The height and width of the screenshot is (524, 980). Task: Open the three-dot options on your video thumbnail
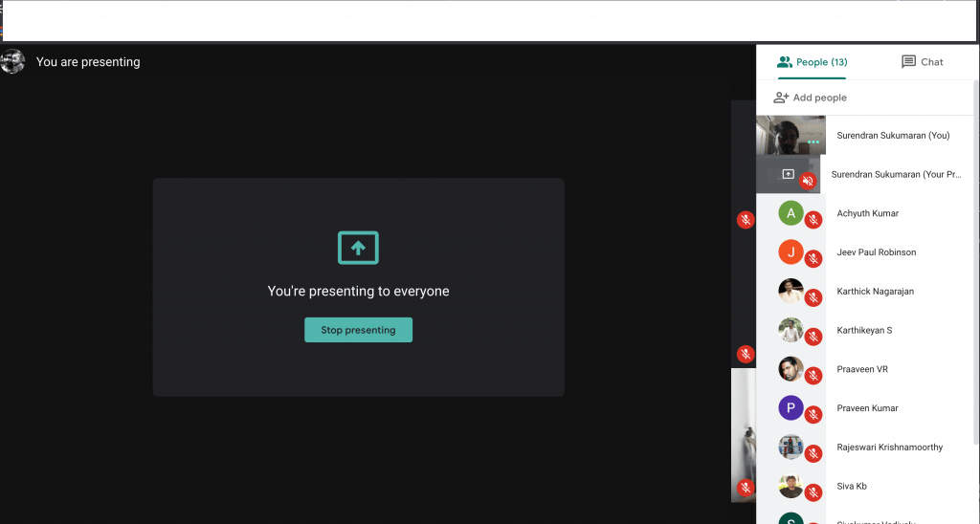click(x=813, y=142)
